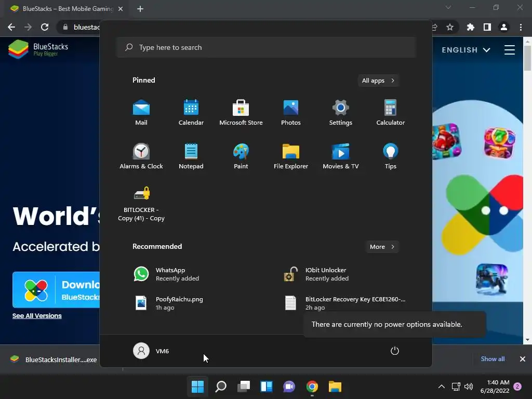
Task: Launch Movies & TV app
Action: [x=341, y=156]
